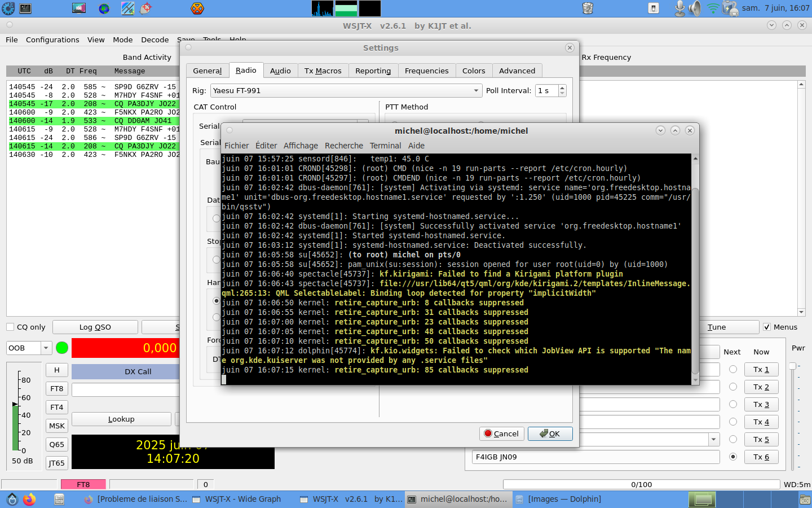The height and width of the screenshot is (508, 812).
Task: Open the Rig dropdown showing Yaesu FT-991
Action: (346, 90)
